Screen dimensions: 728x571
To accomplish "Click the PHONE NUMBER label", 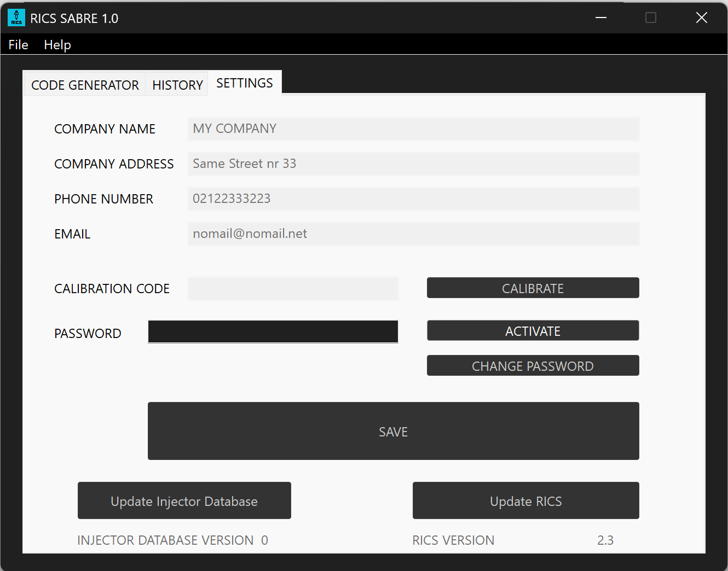I will click(x=104, y=199).
